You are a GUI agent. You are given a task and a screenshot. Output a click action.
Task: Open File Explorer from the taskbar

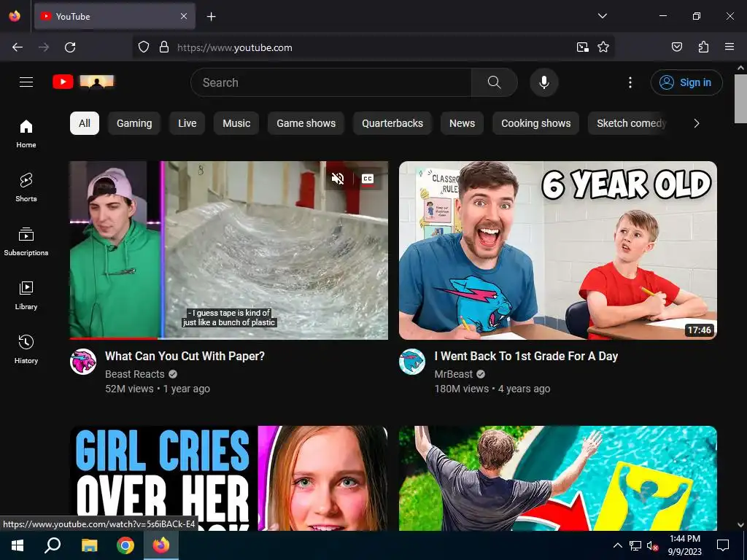[x=89, y=545]
